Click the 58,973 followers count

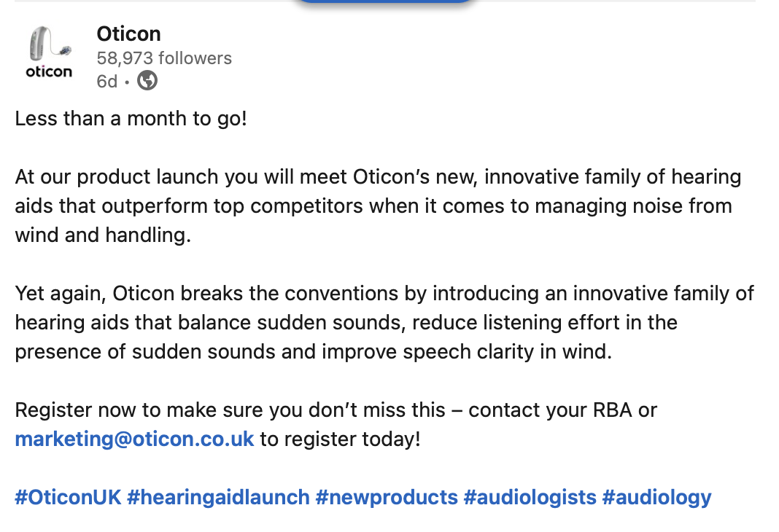pyautogui.click(x=164, y=58)
